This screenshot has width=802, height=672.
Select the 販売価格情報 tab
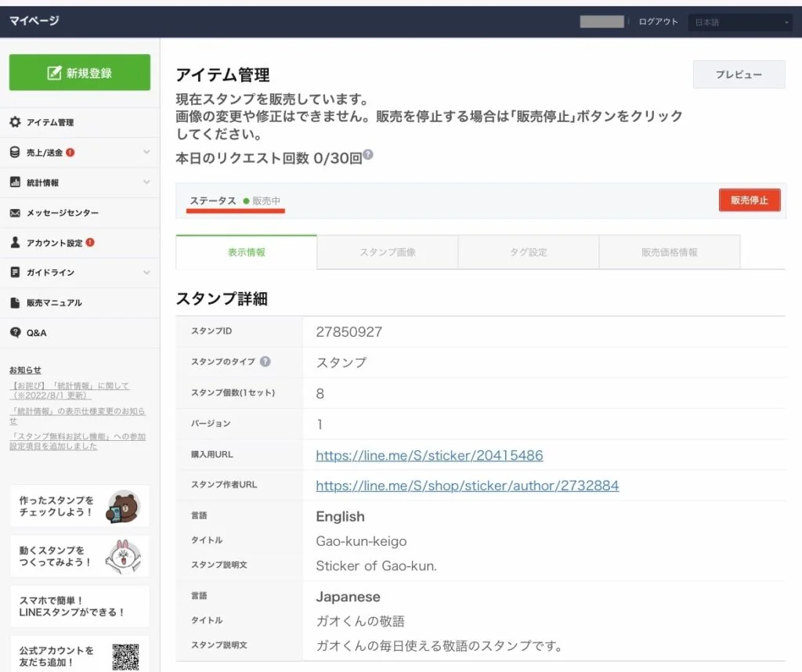tap(669, 252)
